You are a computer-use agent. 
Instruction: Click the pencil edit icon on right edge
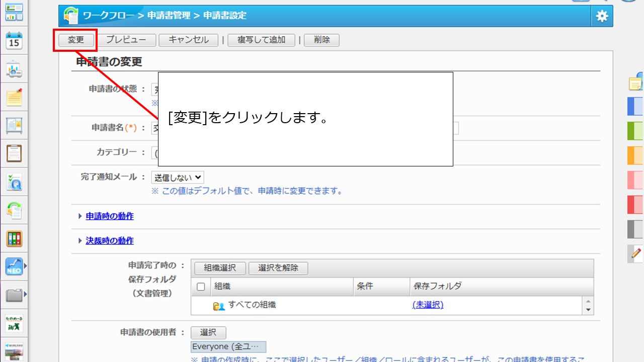click(x=636, y=253)
